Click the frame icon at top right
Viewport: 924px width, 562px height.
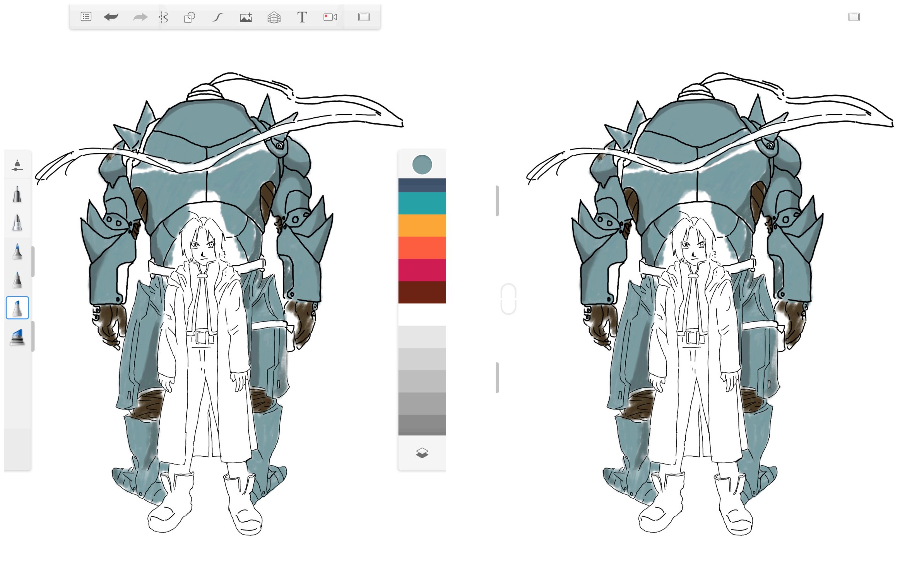point(854,17)
